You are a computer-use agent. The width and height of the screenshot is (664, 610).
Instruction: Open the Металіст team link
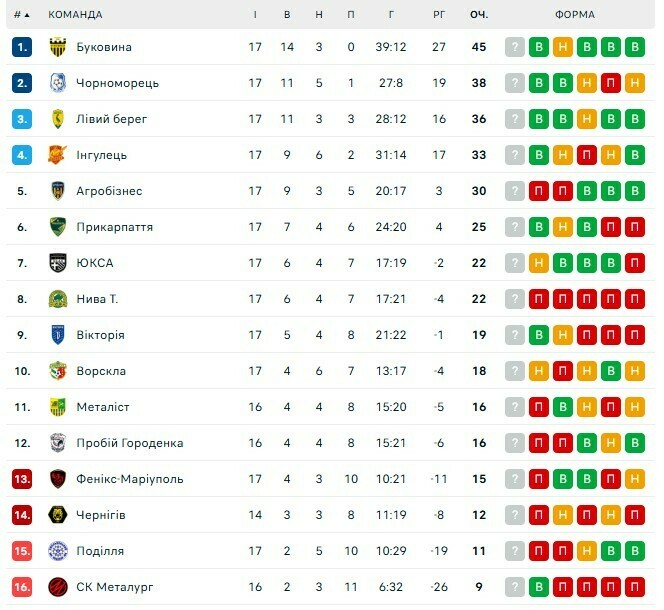pos(103,407)
